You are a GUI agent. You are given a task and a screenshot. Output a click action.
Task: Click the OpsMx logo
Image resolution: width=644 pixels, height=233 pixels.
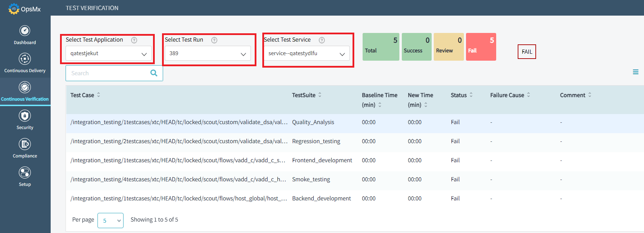click(24, 9)
